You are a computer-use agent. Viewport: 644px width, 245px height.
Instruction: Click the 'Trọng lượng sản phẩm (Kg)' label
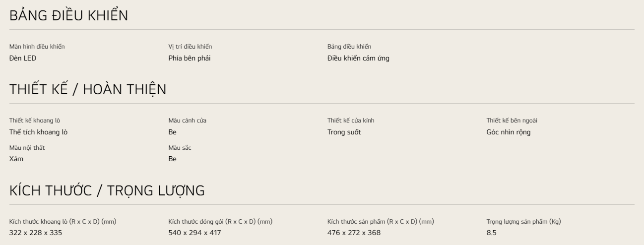click(x=523, y=221)
